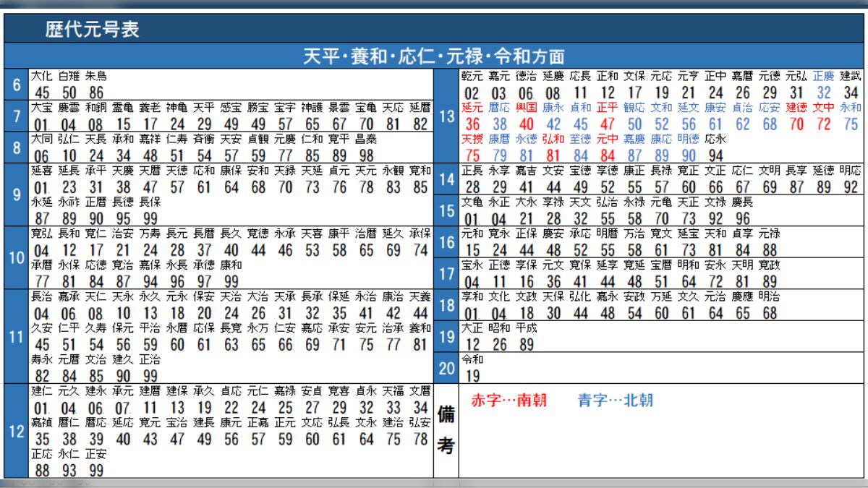Select the era name 嘉保
The width and height of the screenshot is (868, 488).
(150, 265)
